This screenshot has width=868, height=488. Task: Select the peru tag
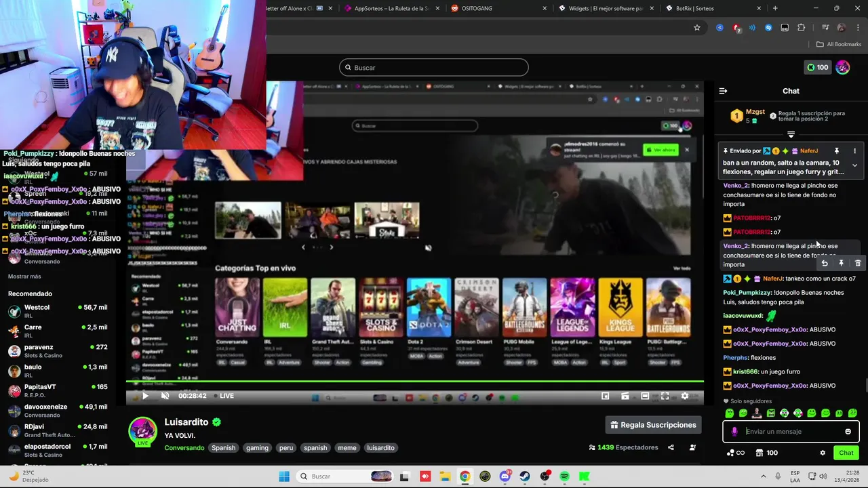[286, 448]
